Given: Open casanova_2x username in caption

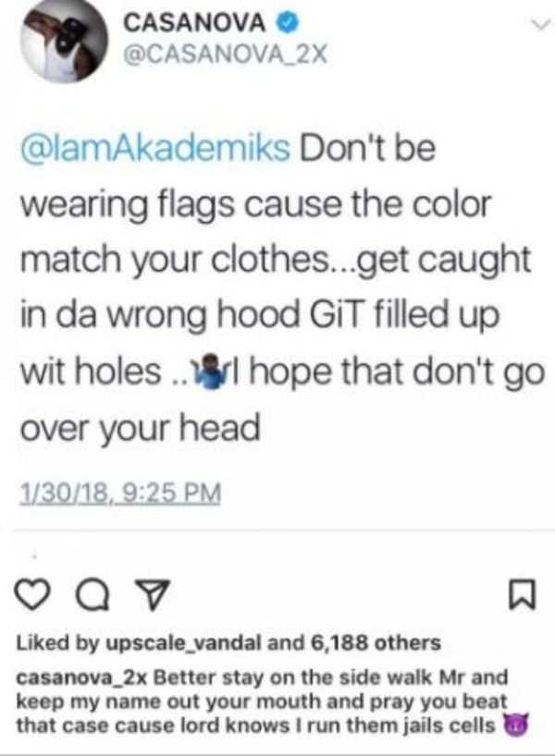Looking at the screenshot, I should (81, 677).
